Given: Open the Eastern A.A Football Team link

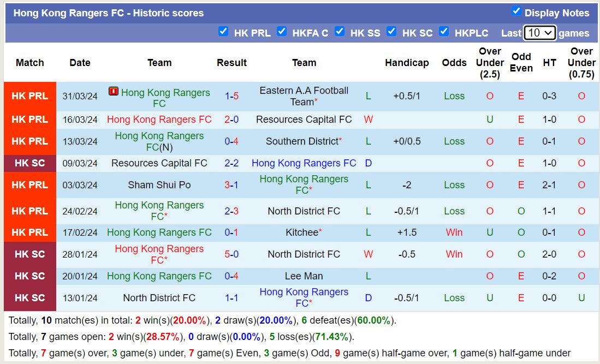Looking at the screenshot, I should pyautogui.click(x=304, y=97).
